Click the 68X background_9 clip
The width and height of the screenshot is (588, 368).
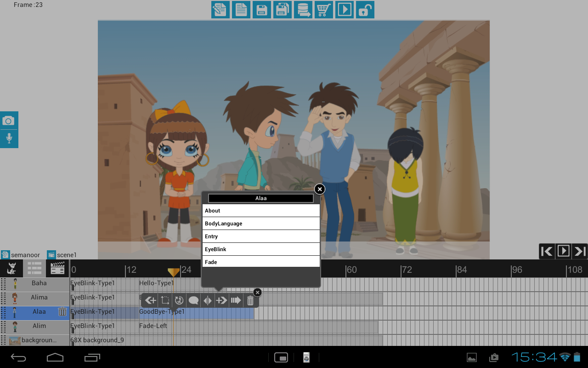tap(226, 340)
